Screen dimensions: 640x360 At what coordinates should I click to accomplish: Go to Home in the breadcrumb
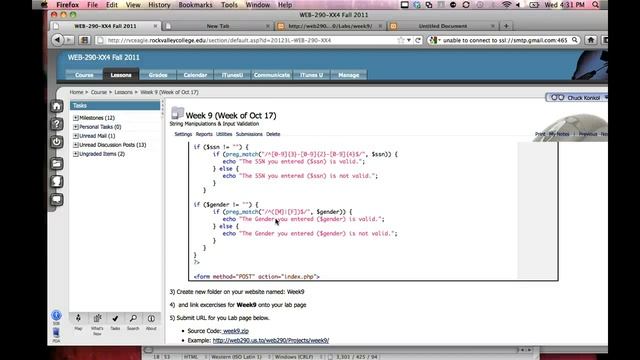pos(76,92)
